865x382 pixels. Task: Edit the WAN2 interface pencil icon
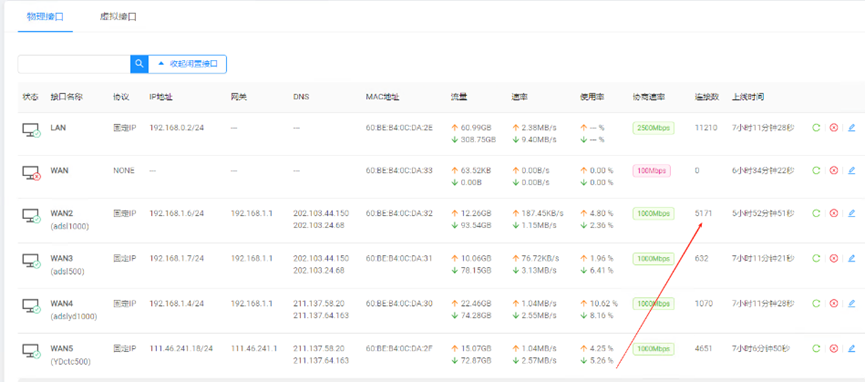point(851,213)
